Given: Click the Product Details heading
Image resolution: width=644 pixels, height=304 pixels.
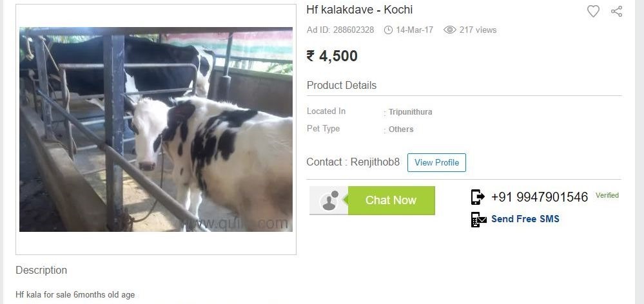Looking at the screenshot, I should (342, 85).
